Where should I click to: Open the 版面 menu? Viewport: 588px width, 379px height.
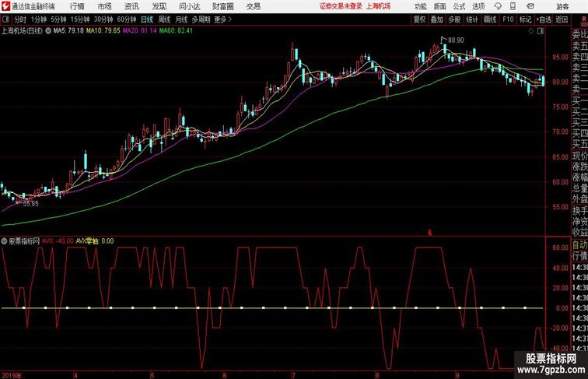(440, 6)
